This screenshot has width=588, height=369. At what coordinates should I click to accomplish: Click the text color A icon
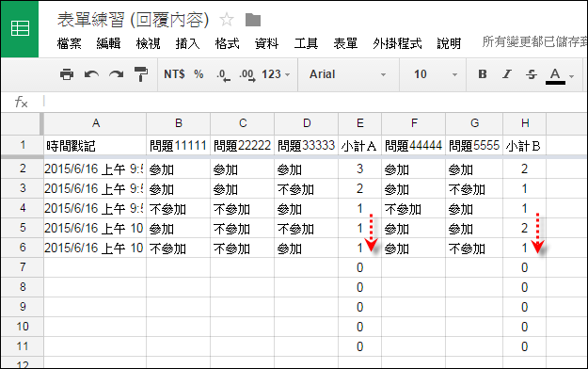(x=555, y=75)
